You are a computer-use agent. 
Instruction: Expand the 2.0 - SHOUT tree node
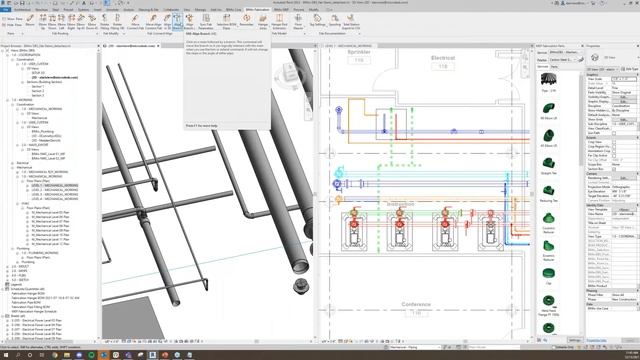(x=7, y=267)
